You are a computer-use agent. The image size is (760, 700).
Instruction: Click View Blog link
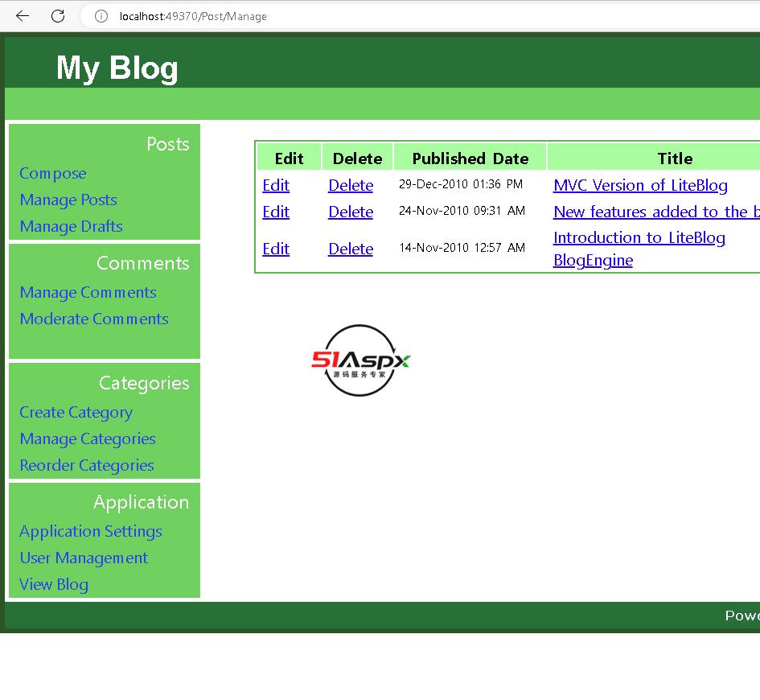tap(54, 585)
